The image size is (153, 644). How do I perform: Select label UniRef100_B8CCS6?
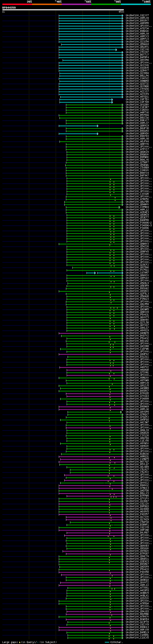137,118
